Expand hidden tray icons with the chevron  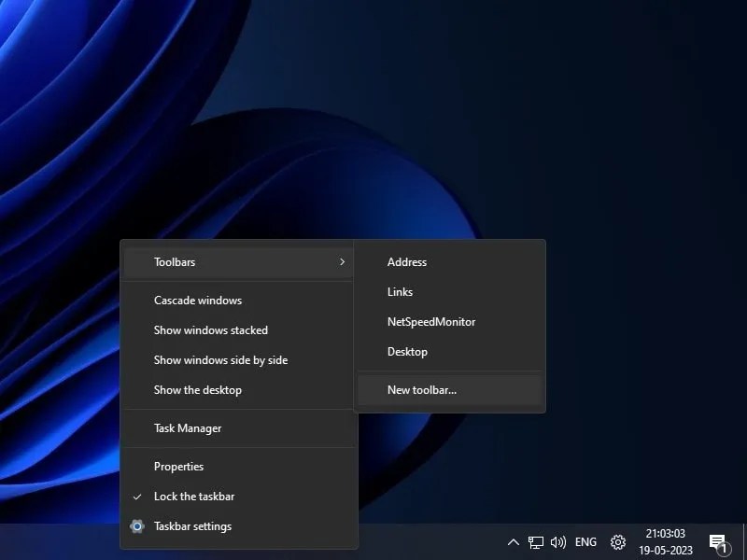click(514, 541)
